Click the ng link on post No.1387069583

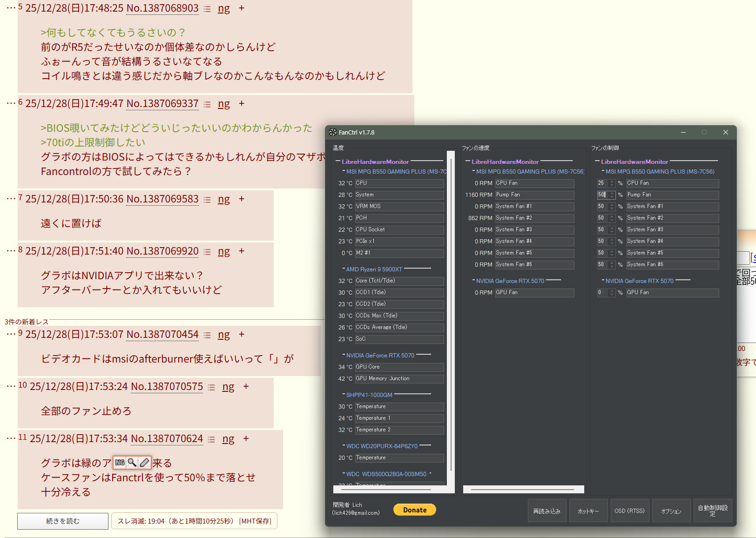click(x=223, y=200)
